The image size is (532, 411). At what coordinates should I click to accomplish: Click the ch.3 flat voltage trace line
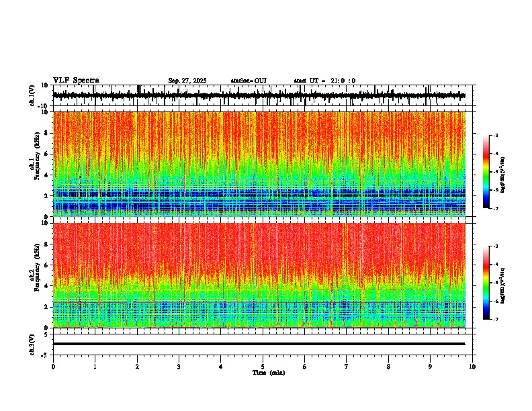[259, 344]
